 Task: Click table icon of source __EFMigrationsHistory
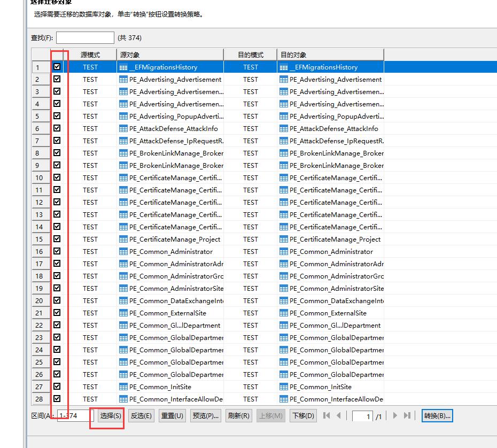[123, 67]
